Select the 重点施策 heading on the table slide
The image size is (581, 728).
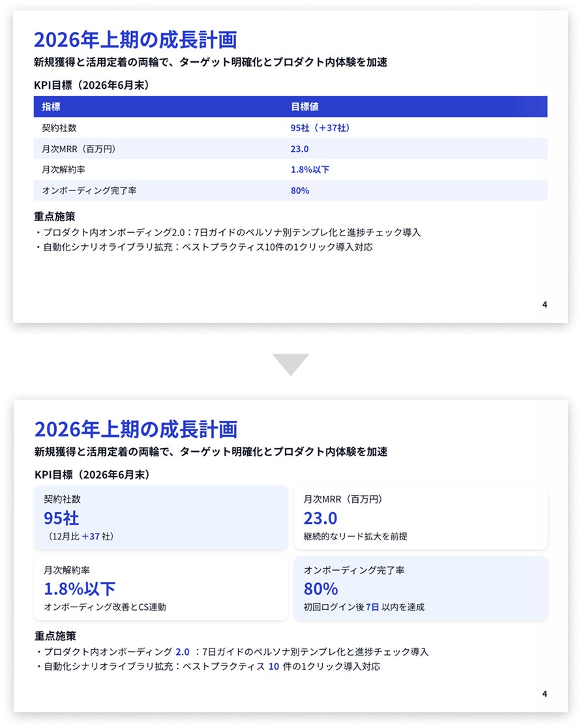(x=54, y=217)
